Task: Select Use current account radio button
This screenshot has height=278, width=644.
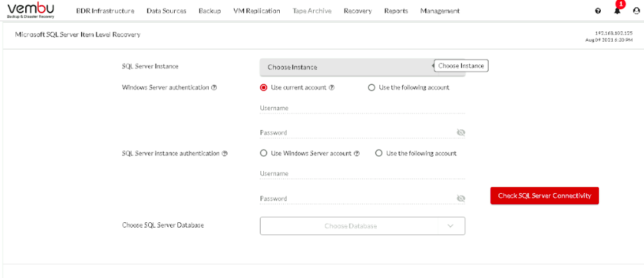Action: (264, 88)
